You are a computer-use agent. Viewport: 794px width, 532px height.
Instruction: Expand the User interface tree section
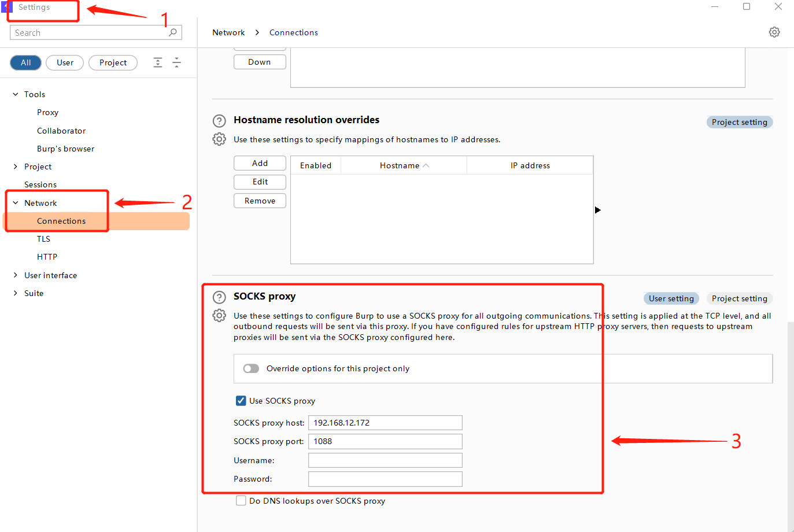click(16, 275)
